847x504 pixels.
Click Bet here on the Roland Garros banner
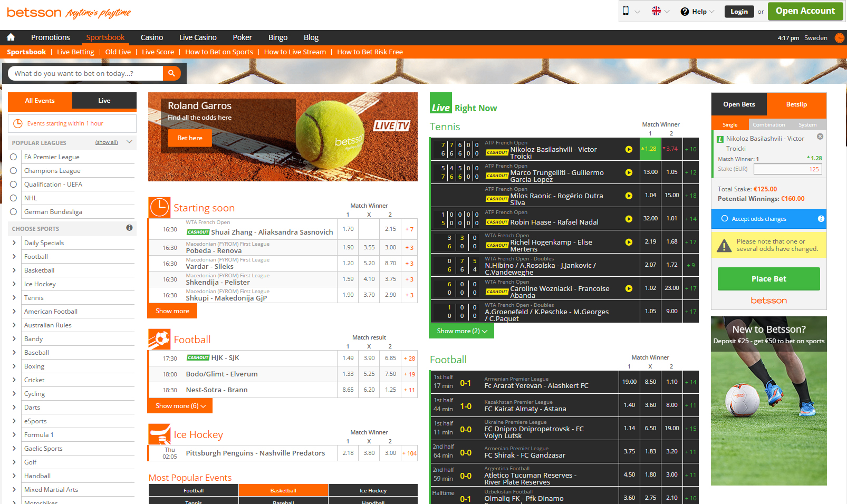[189, 138]
